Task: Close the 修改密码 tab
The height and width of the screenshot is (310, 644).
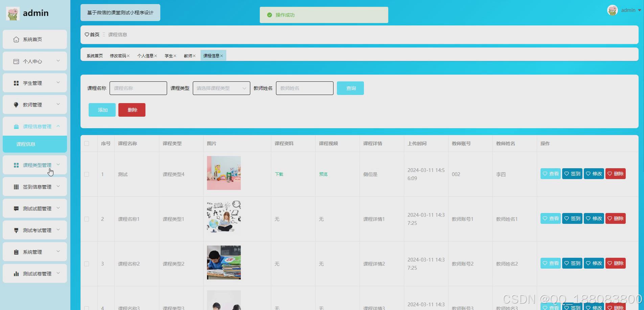Action: tap(128, 56)
